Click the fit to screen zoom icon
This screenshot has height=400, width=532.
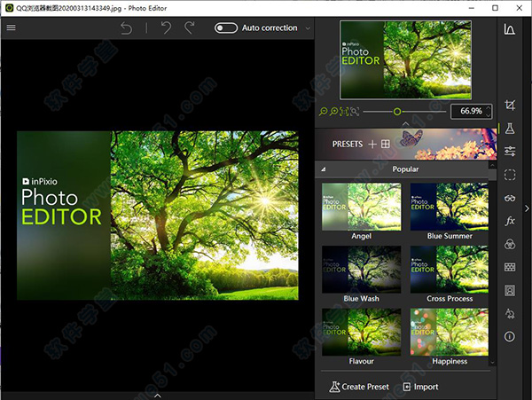pos(355,112)
